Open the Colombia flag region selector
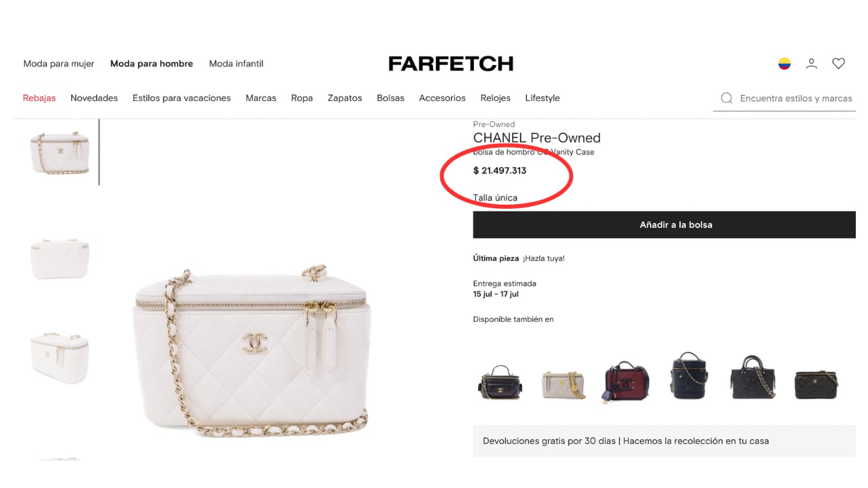The height and width of the screenshot is (488, 868). pos(784,64)
